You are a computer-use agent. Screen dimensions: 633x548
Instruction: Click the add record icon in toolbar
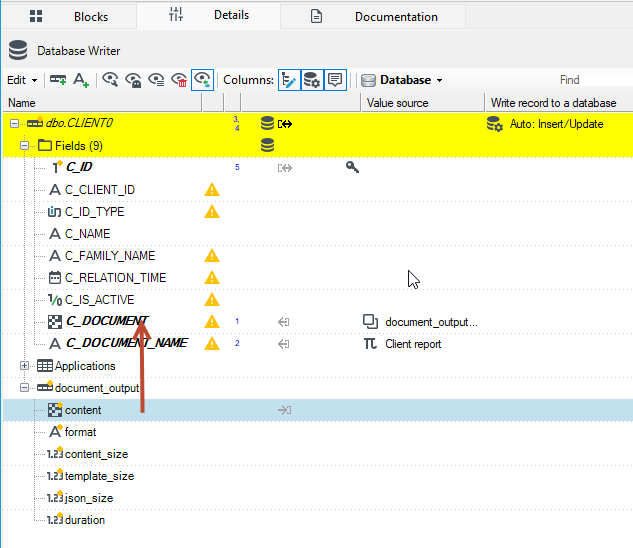[x=58, y=80]
